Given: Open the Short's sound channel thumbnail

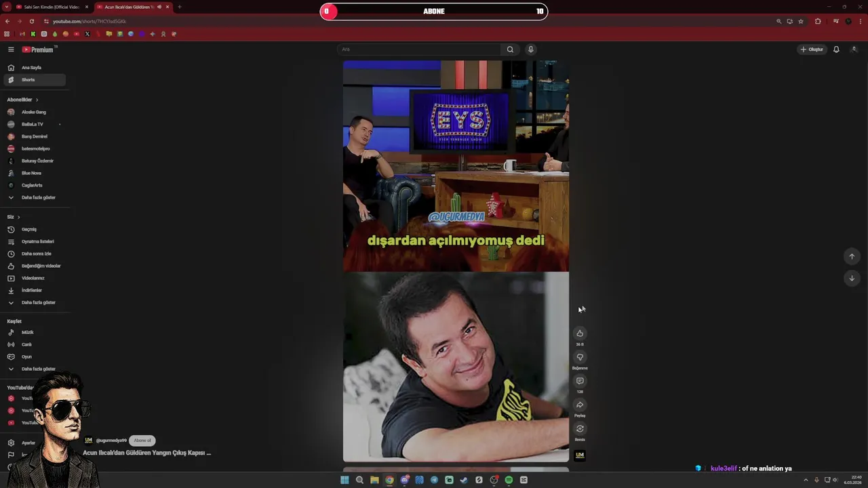Looking at the screenshot, I should tap(580, 455).
